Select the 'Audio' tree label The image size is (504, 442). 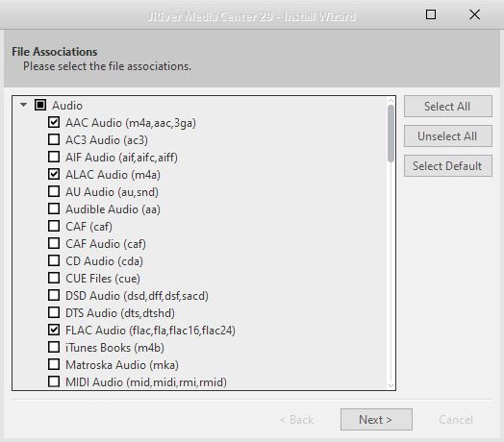tap(67, 106)
